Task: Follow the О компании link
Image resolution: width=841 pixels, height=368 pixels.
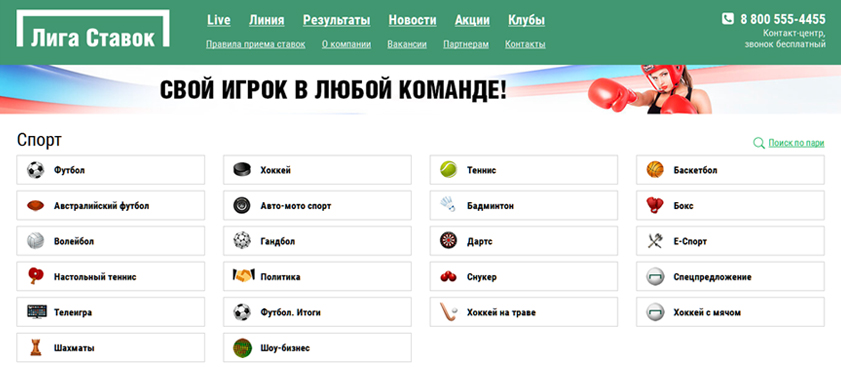Action: click(346, 45)
